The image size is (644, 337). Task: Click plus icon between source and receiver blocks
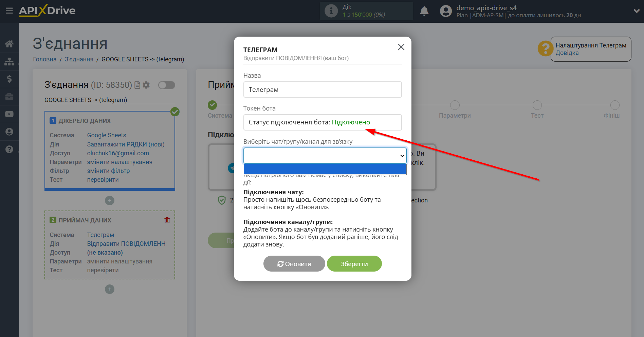pyautogui.click(x=110, y=201)
